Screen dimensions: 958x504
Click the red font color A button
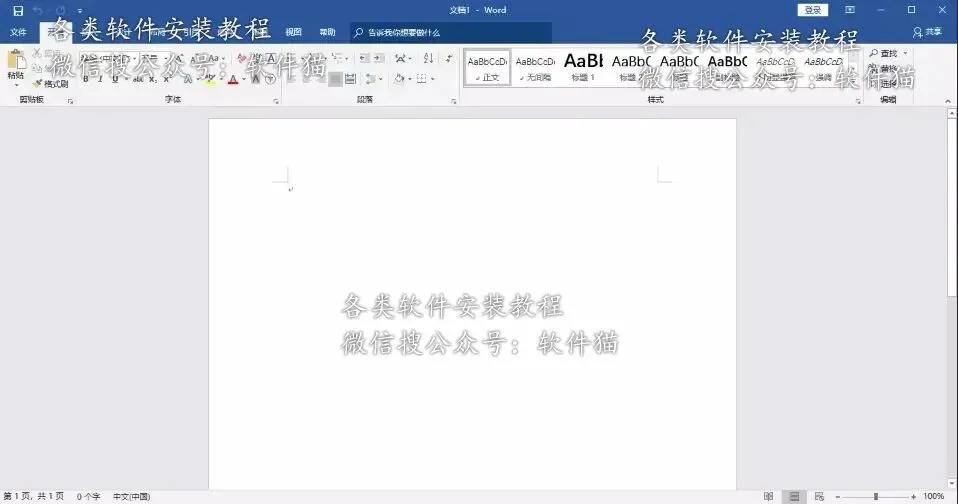pos(232,79)
